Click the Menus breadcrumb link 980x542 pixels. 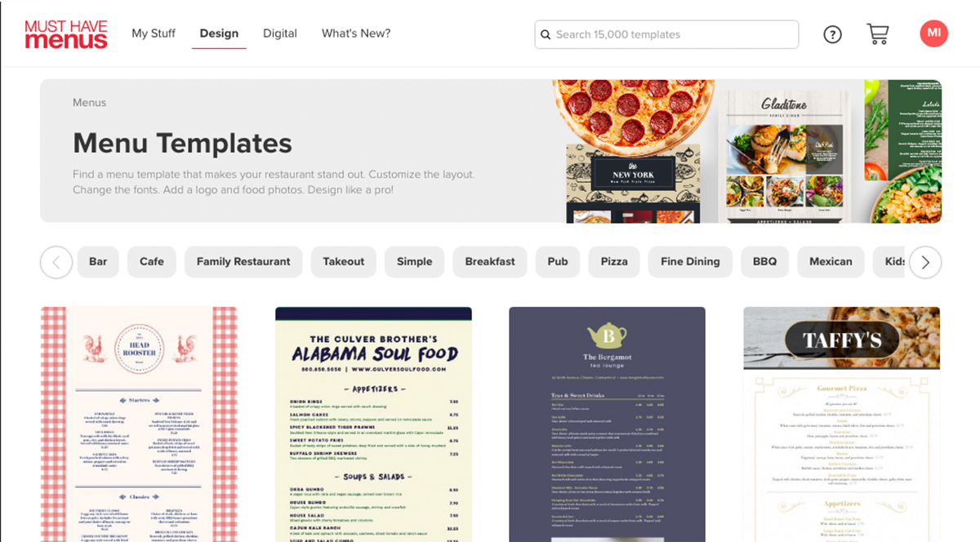pos(89,103)
